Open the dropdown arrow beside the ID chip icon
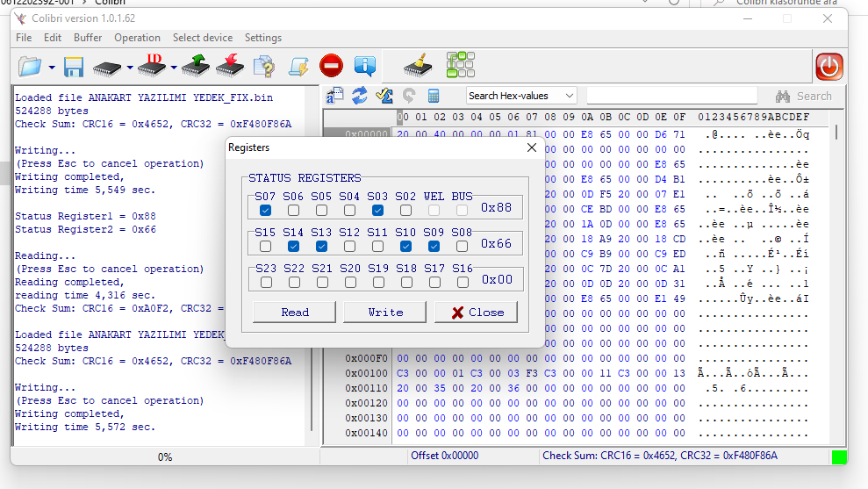This screenshot has height=489, width=868. 174,68
